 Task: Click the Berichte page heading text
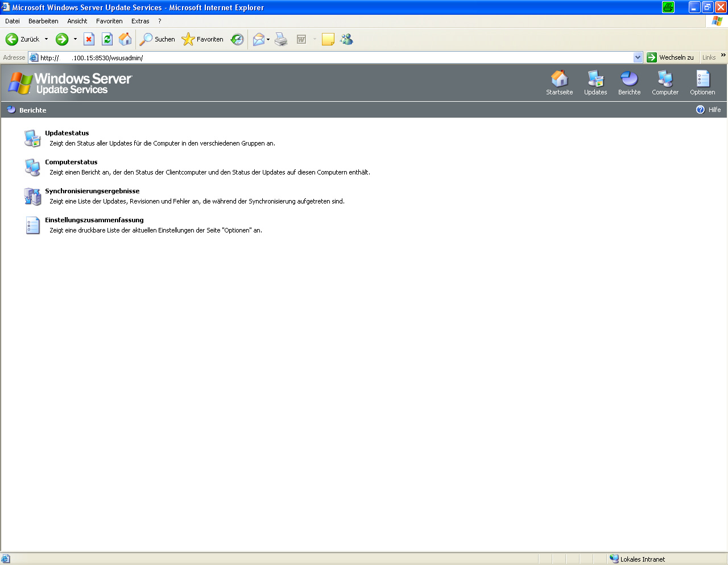[x=33, y=110]
